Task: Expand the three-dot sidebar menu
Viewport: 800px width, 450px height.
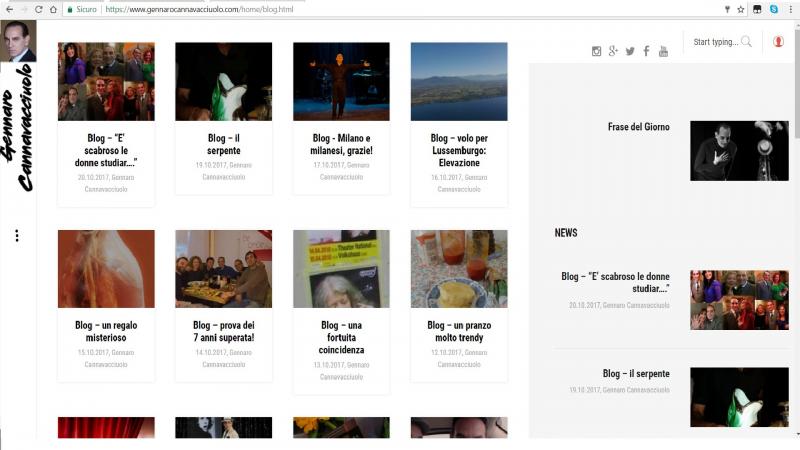Action: coord(16,236)
